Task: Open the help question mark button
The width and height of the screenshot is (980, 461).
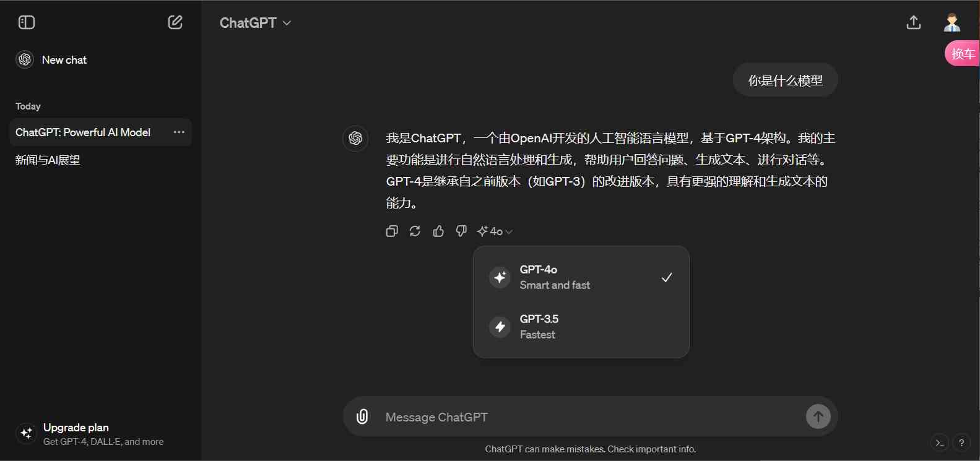Action: pos(961,442)
